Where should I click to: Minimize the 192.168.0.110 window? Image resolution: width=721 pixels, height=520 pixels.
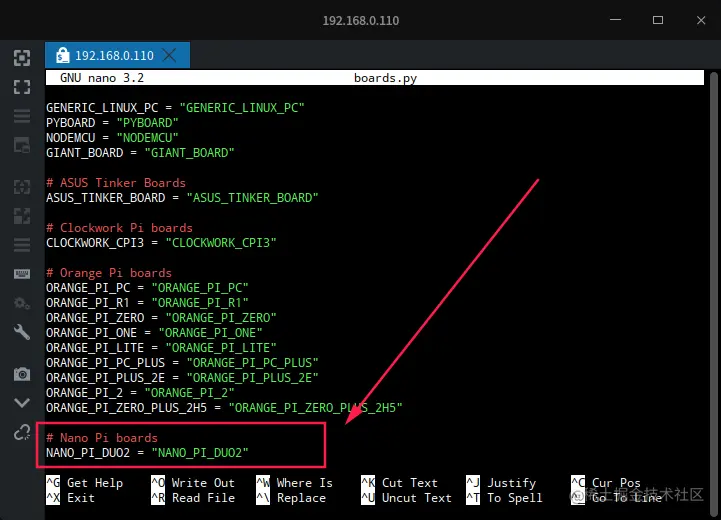[615, 20]
